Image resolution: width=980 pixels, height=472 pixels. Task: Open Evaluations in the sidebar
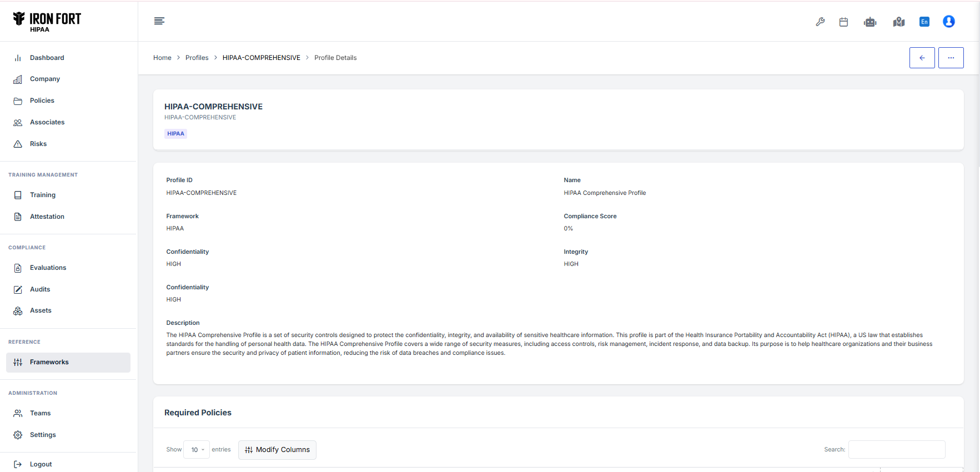click(48, 268)
